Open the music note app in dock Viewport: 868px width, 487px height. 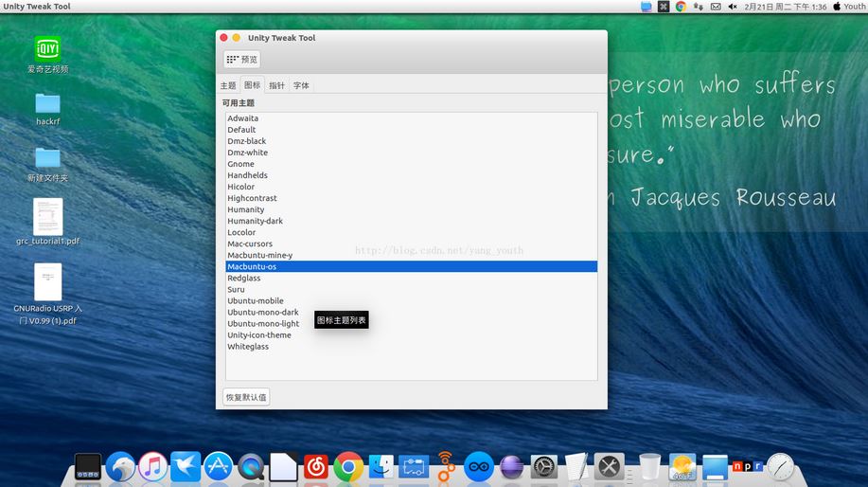[x=152, y=467]
